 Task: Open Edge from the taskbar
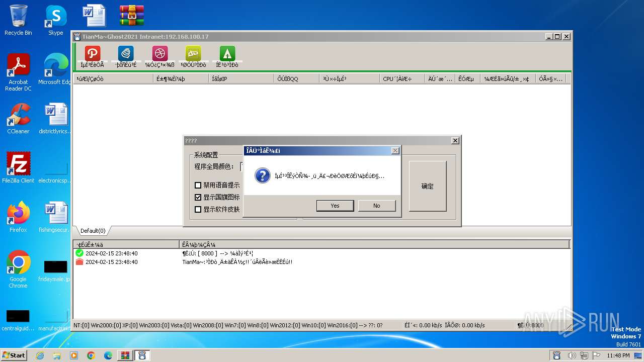coord(108,355)
